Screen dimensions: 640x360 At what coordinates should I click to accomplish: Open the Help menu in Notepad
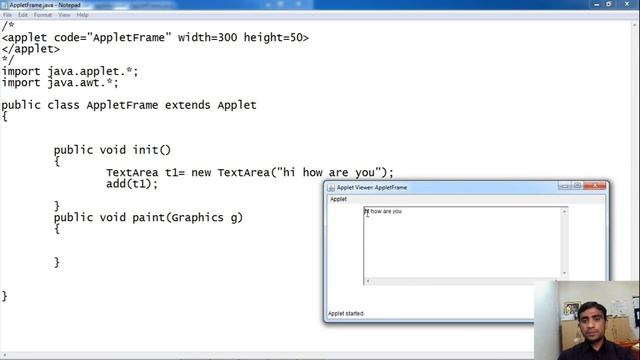[x=82, y=15]
